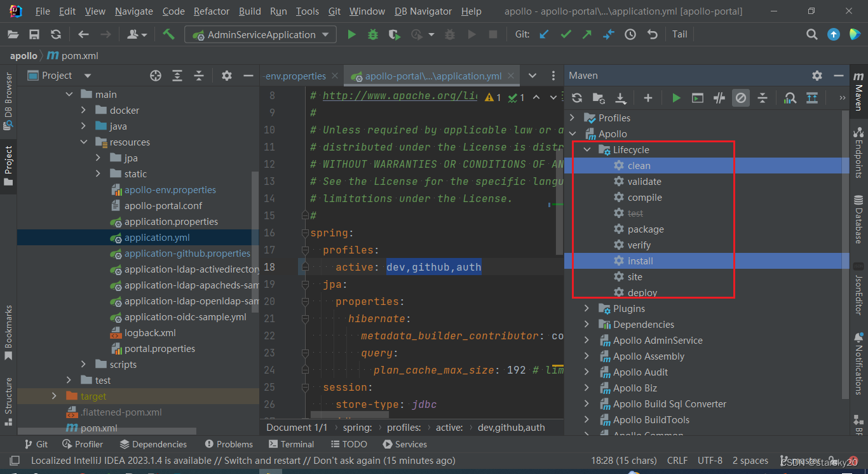Click the Build project hammer icon
This screenshot has height=474, width=868.
click(168, 34)
